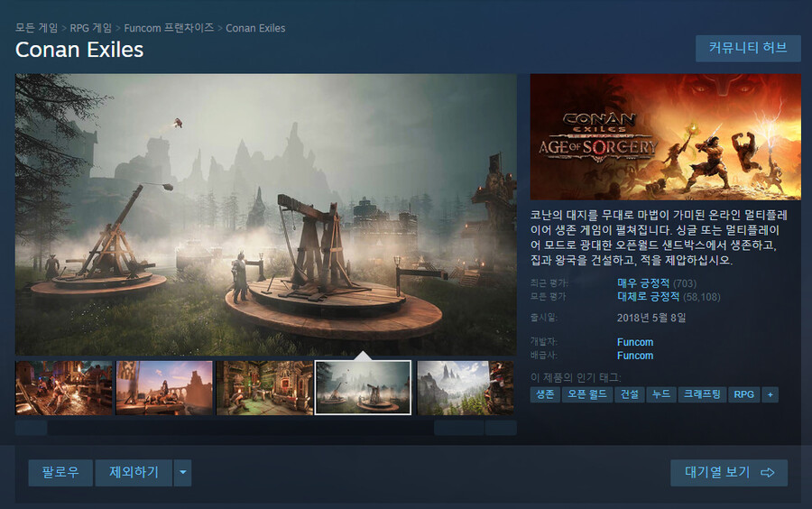Click the left thumbnail scroll arrow

point(31,428)
